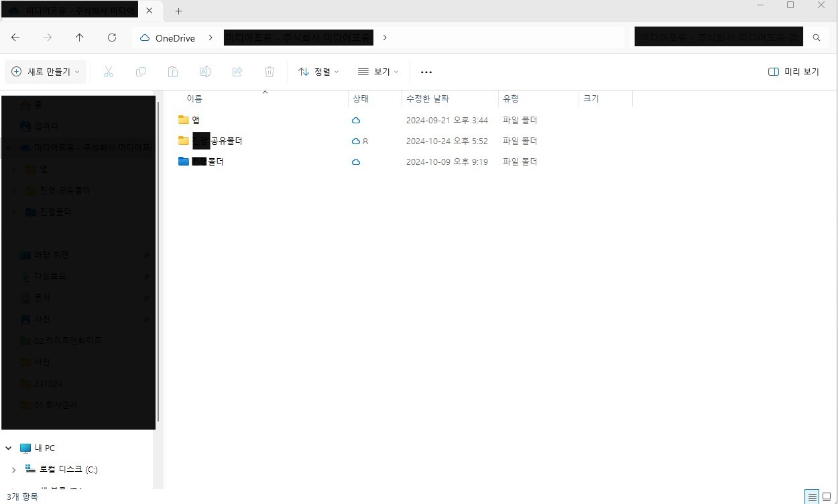Viewport: 838px width, 504px height.
Task: Click the chevron after OneDrive in address bar
Action: [211, 38]
